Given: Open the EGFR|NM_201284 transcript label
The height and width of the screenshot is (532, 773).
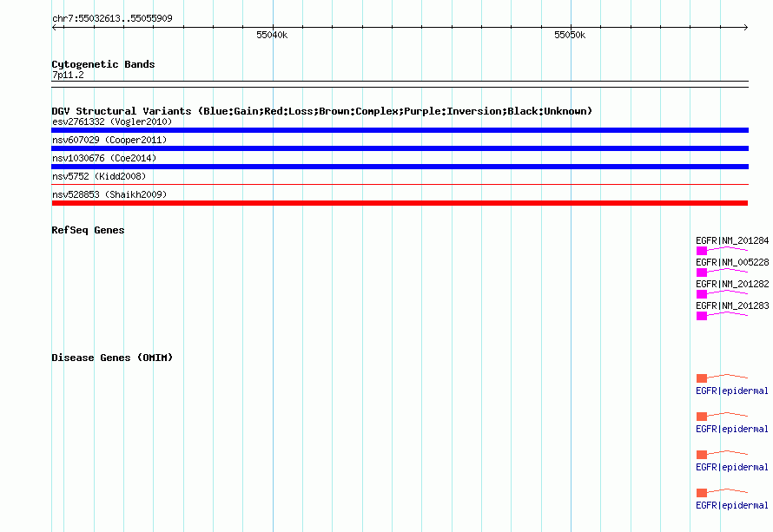Looking at the screenshot, I should pos(732,240).
